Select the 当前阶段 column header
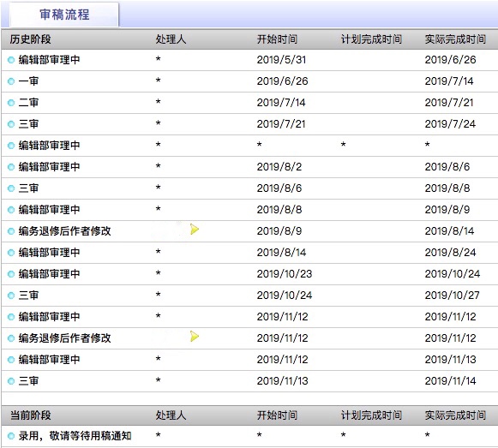Screen dimensions: 498x448 pos(31,415)
